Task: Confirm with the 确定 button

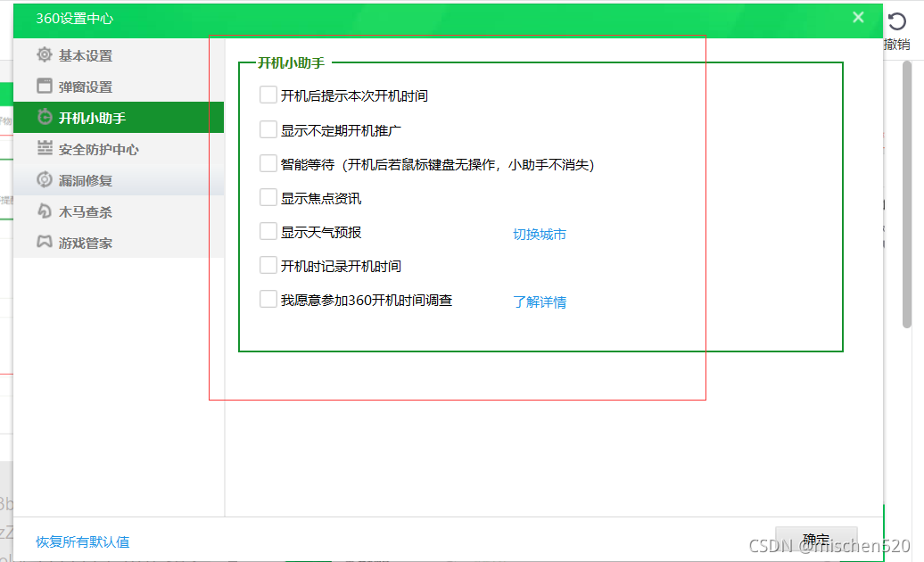Action: click(x=816, y=541)
